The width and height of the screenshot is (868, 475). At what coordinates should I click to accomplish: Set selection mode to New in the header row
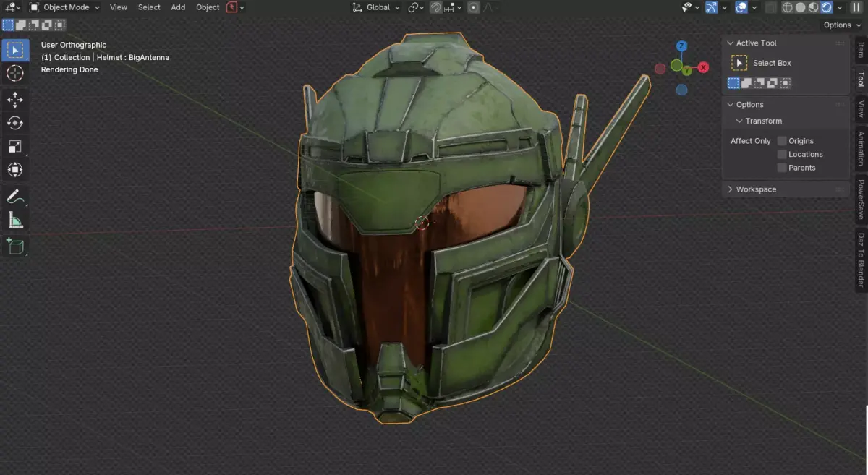point(8,25)
